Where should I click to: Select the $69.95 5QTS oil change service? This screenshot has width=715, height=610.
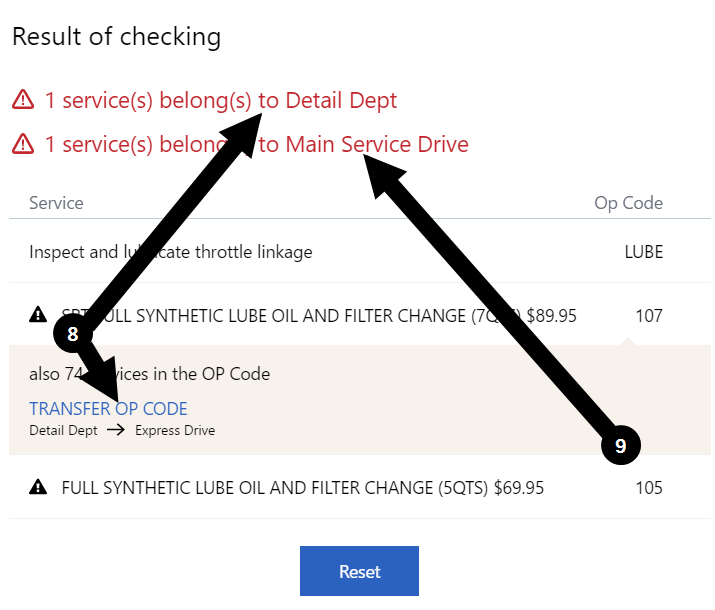tap(302, 487)
